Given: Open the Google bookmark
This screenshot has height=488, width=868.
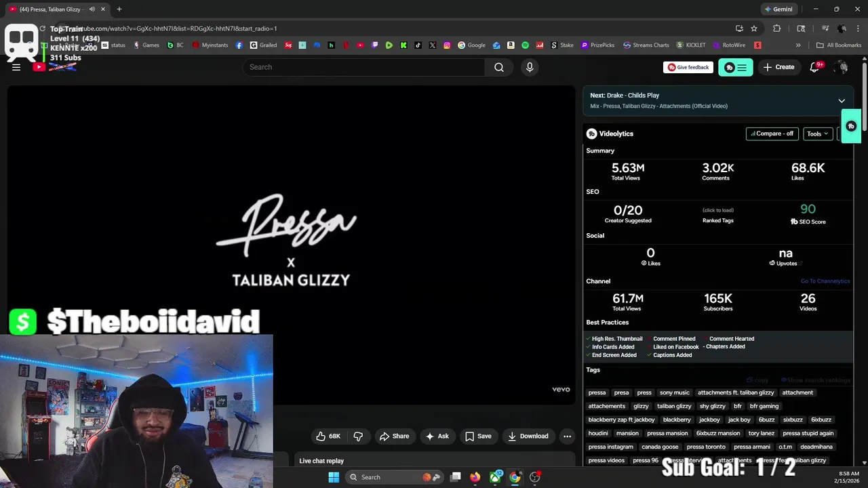Looking at the screenshot, I should pyautogui.click(x=472, y=45).
